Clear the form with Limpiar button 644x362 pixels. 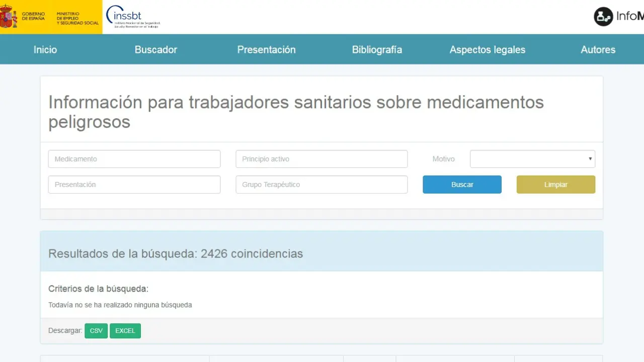coord(555,185)
